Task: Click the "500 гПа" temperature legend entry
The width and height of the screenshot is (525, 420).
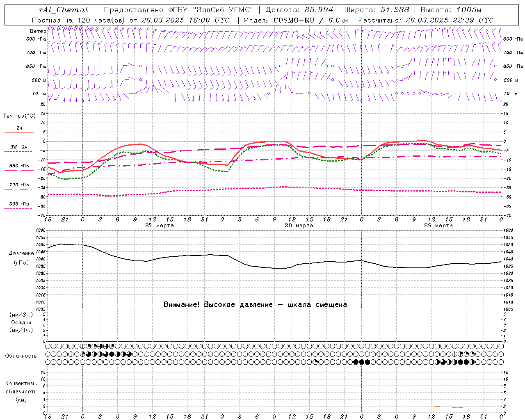Action: [x=19, y=204]
